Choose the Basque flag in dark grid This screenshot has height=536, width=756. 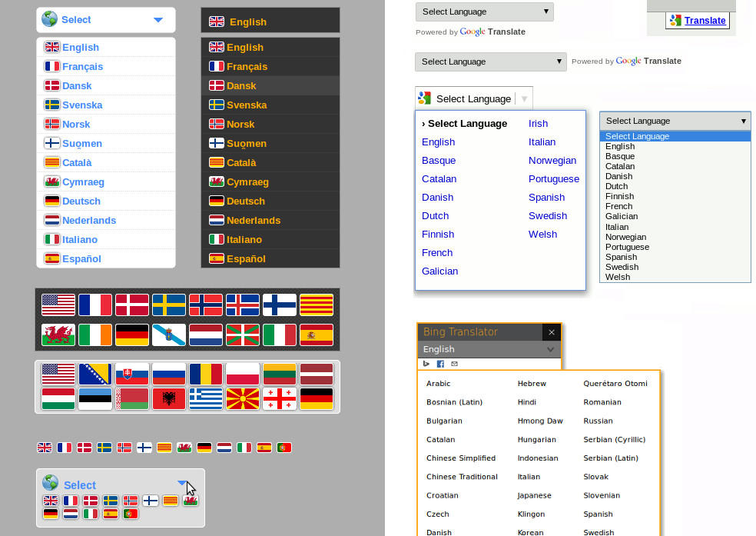pyautogui.click(x=243, y=335)
